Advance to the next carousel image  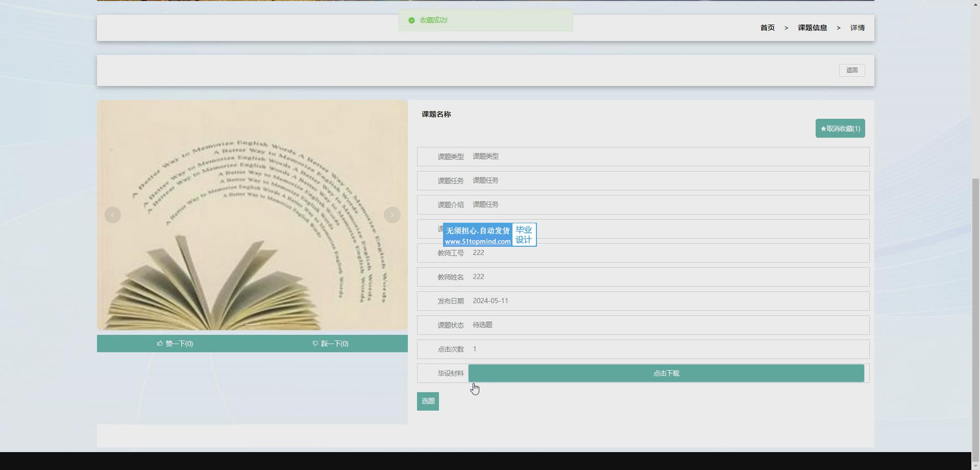[x=392, y=215]
